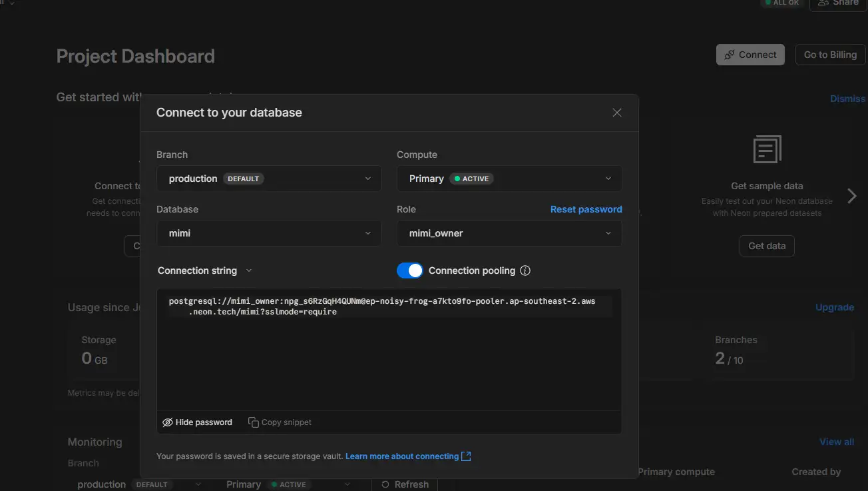Click the copy snippet icon
The height and width of the screenshot is (491, 868).
click(253, 422)
